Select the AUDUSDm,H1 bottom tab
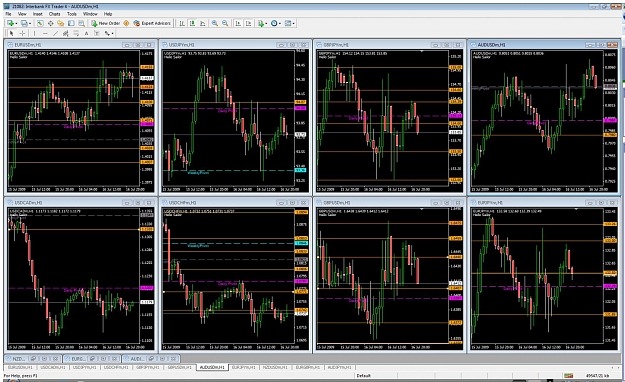625x382 pixels. (212, 367)
